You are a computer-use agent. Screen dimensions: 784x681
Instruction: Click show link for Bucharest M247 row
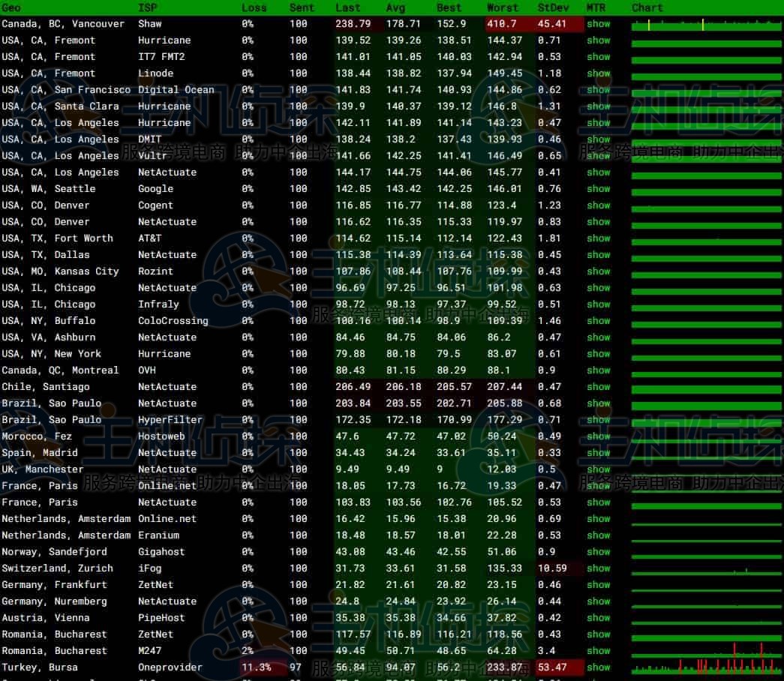(598, 651)
